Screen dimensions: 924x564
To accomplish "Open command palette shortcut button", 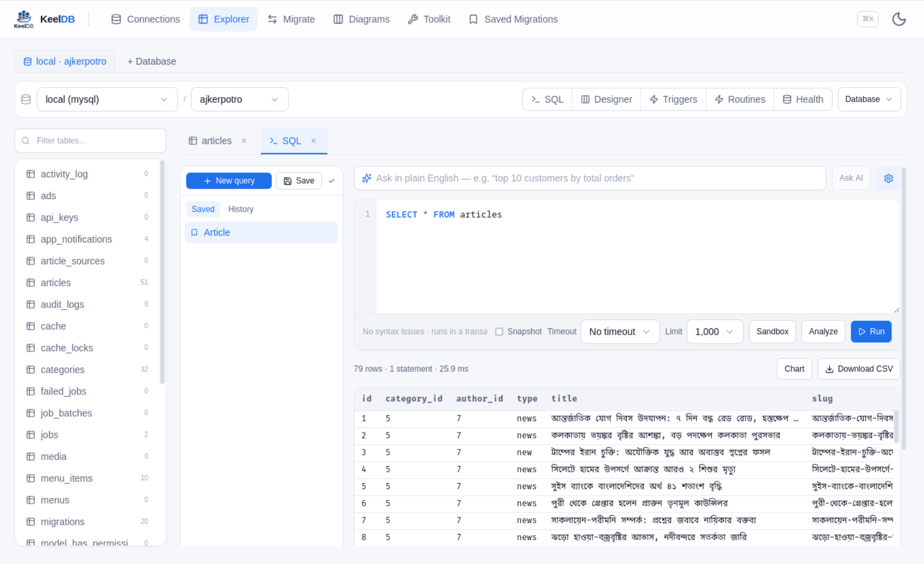I will click(x=868, y=19).
